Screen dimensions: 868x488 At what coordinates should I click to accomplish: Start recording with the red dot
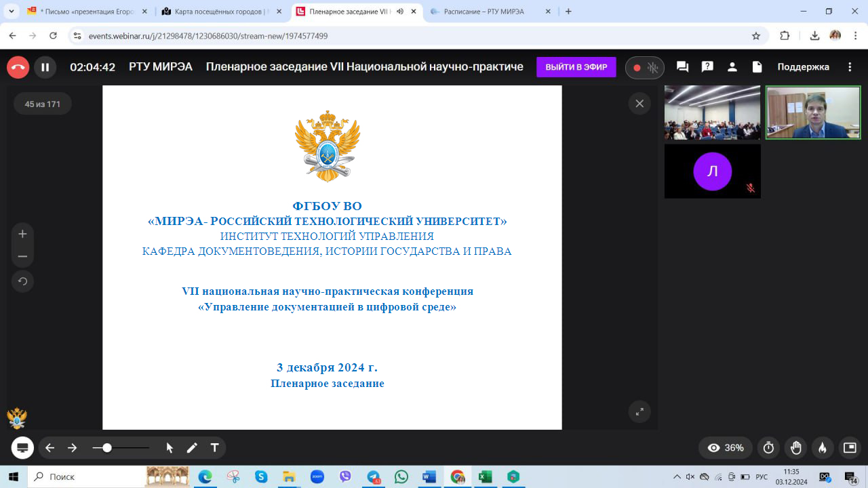[x=637, y=67]
